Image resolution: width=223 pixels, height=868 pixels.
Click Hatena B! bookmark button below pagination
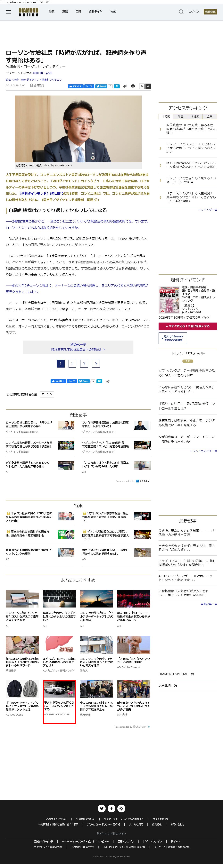point(99,381)
